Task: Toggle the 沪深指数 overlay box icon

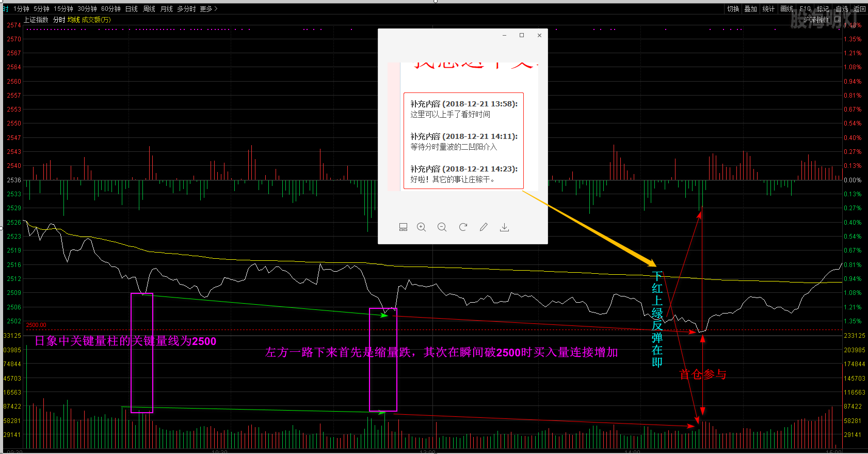Action: 837,20
